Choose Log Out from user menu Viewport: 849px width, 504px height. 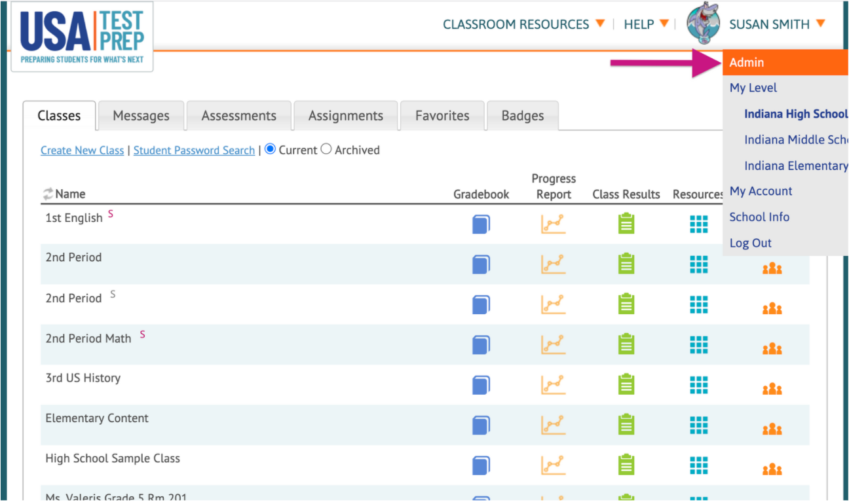[751, 243]
